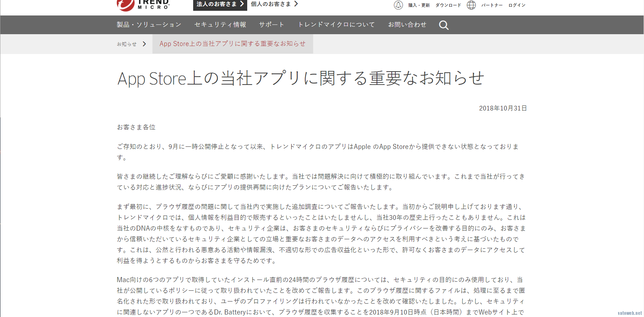
Task: Click the 2018年10月31日 date text
Action: 503,108
